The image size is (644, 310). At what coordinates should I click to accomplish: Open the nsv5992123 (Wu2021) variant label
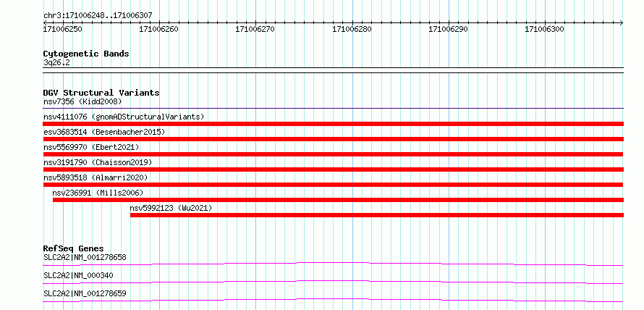[x=171, y=208]
